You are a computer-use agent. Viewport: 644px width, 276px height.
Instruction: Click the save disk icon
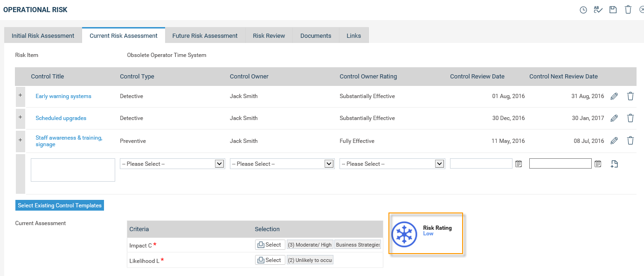pos(613,10)
